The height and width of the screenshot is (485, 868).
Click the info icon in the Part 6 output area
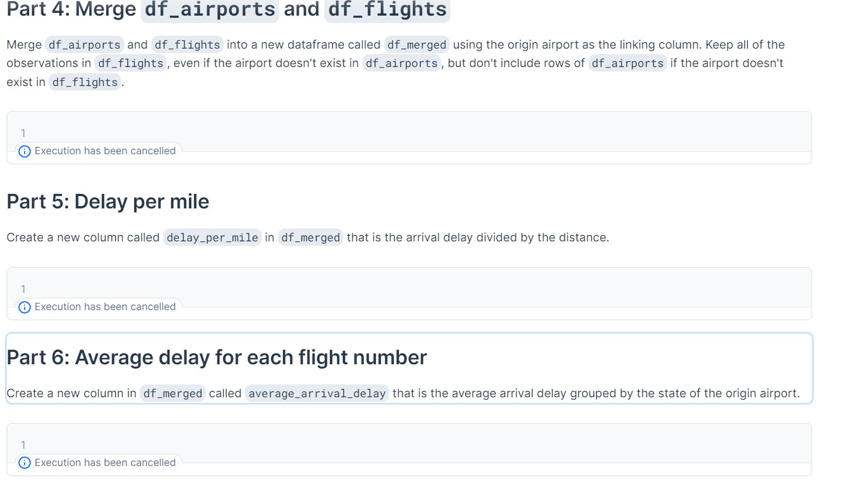coord(24,463)
